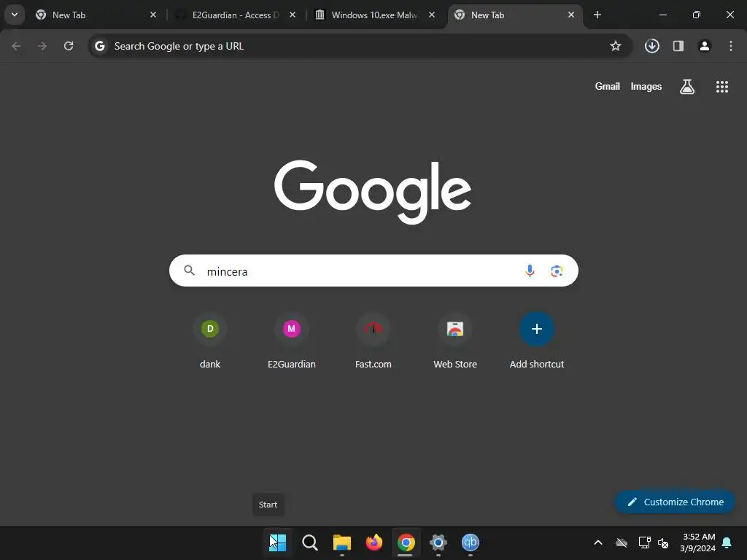Viewport: 747px width, 560px height.
Task: Switch to the Windows 10.exe Malware tab
Action: [x=374, y=15]
